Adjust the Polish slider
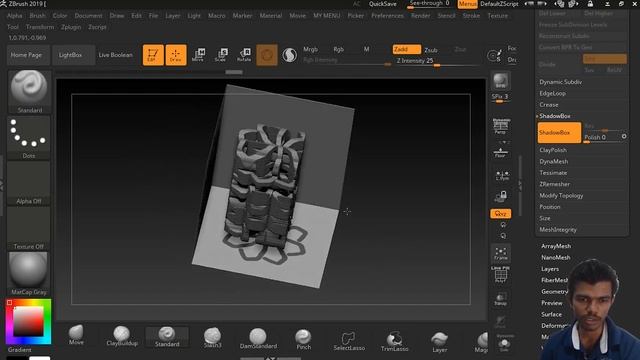 click(602, 138)
